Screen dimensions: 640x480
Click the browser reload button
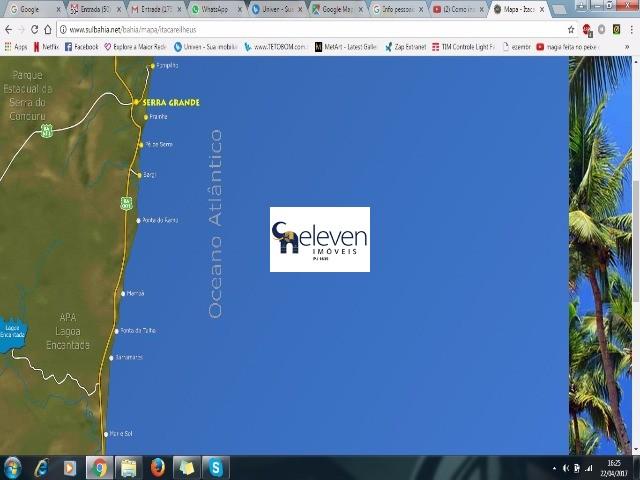tap(34, 30)
